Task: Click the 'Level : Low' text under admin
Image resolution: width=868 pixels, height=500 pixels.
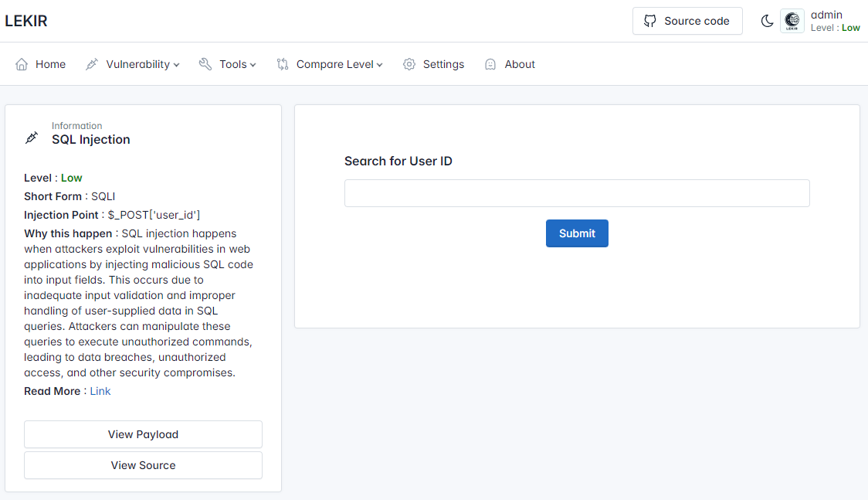Action: coord(836,28)
